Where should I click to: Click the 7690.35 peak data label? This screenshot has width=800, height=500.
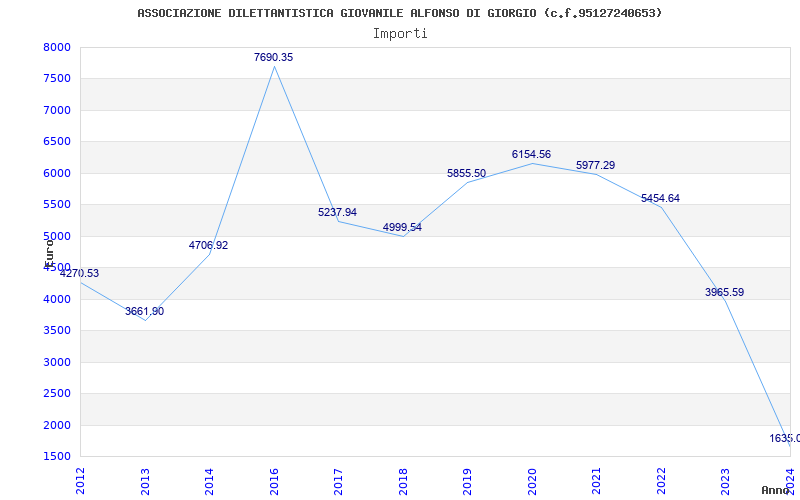click(273, 57)
